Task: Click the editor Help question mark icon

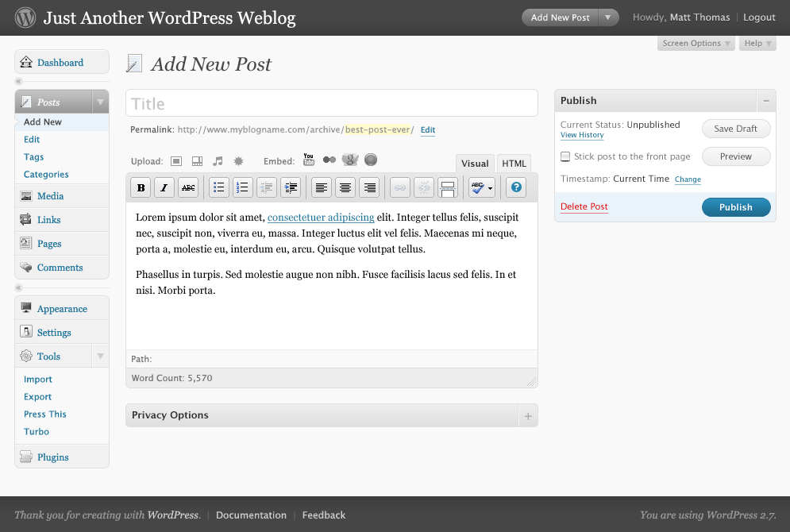Action: pos(517,187)
